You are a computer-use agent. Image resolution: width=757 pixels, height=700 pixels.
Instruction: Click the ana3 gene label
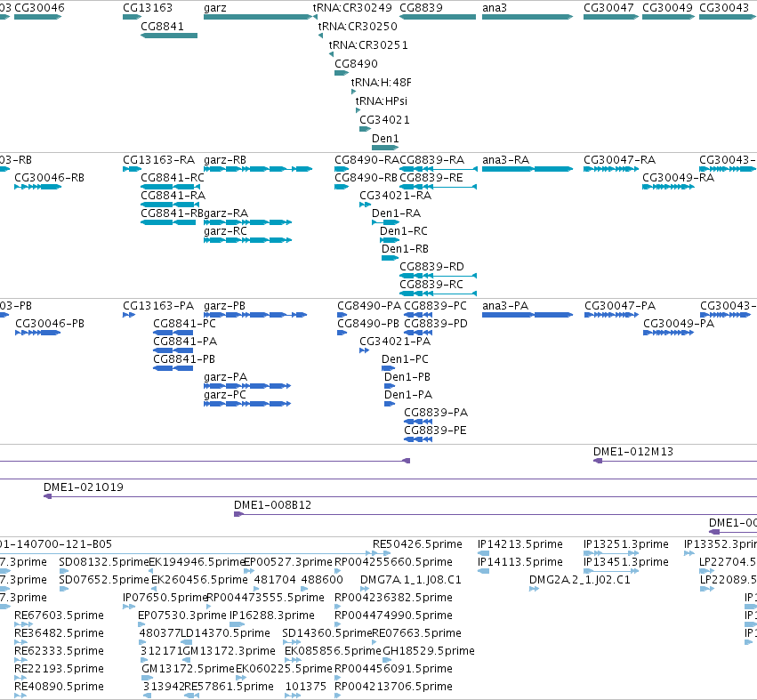(494, 8)
